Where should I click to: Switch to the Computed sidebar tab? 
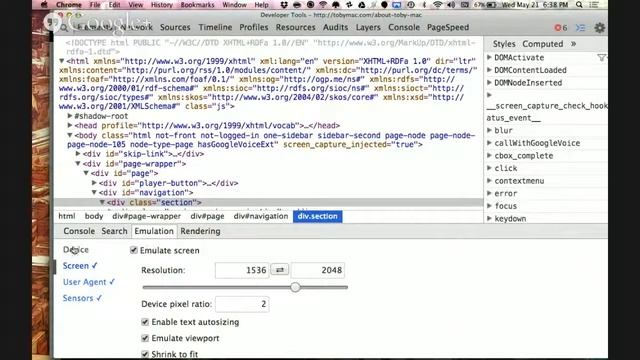[542, 44]
